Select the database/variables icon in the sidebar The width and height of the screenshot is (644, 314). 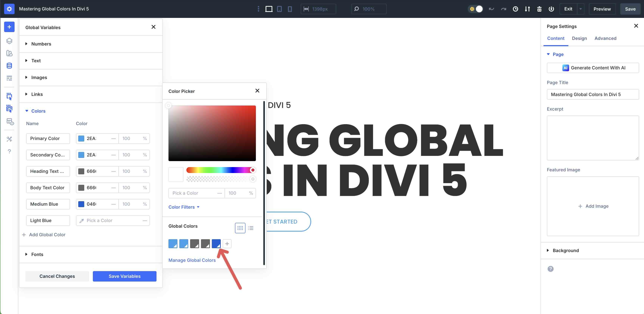(x=9, y=66)
